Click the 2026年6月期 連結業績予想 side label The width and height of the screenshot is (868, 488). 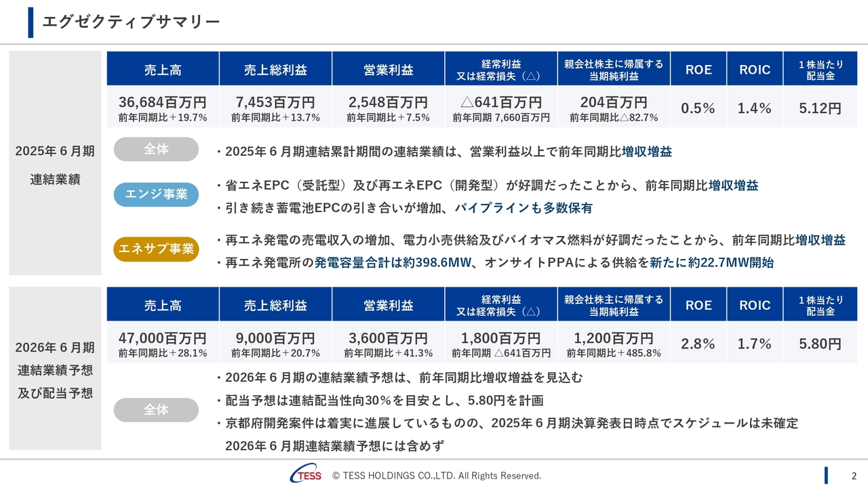[55, 370]
